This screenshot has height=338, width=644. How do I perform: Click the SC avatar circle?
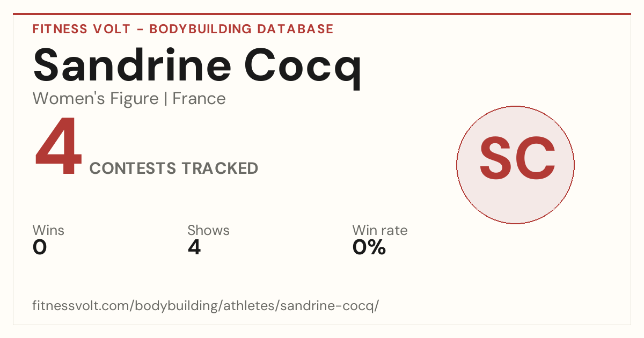(x=515, y=165)
